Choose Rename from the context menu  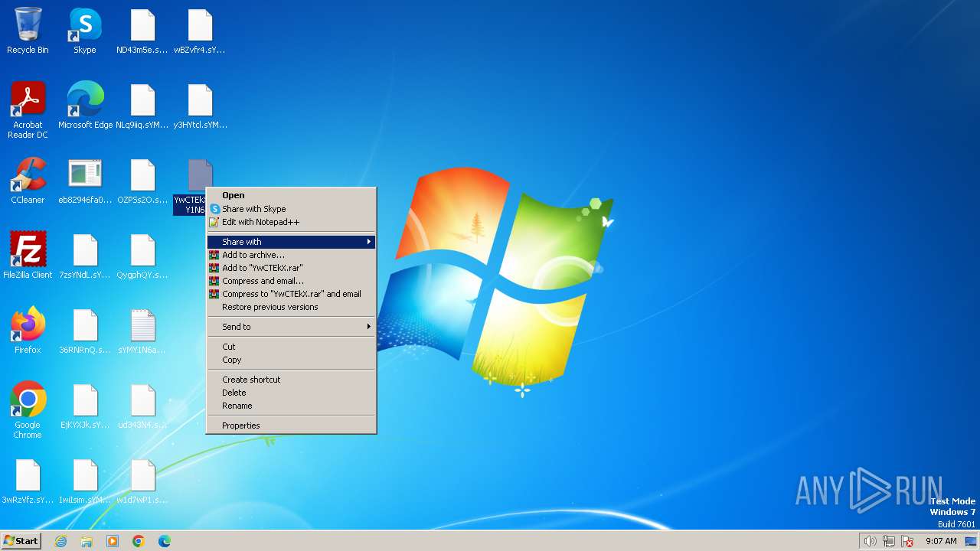(291, 406)
